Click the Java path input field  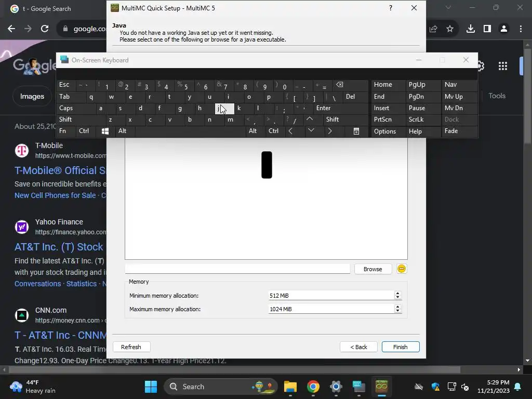tap(237, 269)
